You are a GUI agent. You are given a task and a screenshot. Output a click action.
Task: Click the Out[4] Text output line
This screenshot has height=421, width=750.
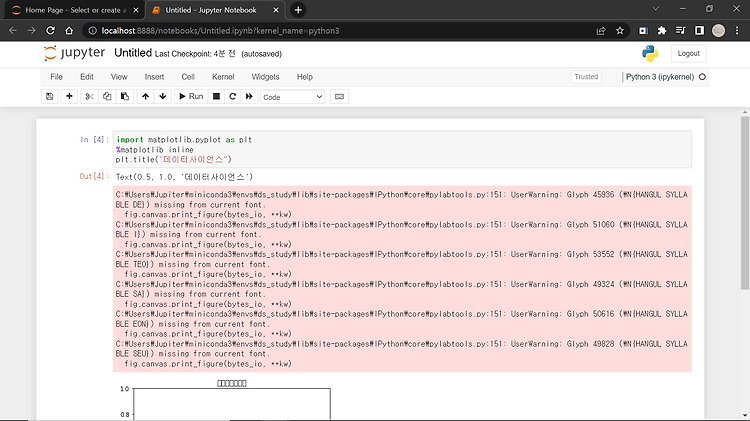coord(185,177)
